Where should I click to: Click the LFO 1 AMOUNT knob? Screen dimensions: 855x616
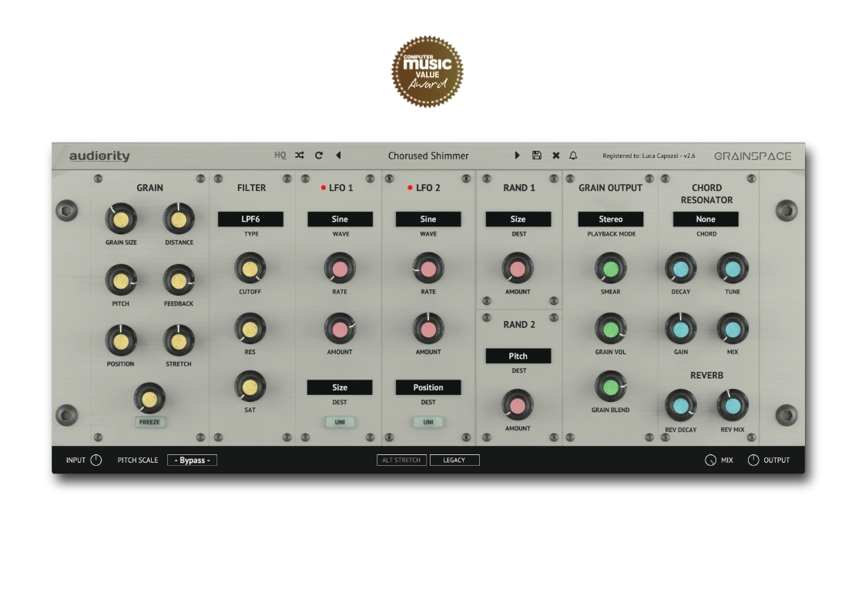click(x=340, y=329)
